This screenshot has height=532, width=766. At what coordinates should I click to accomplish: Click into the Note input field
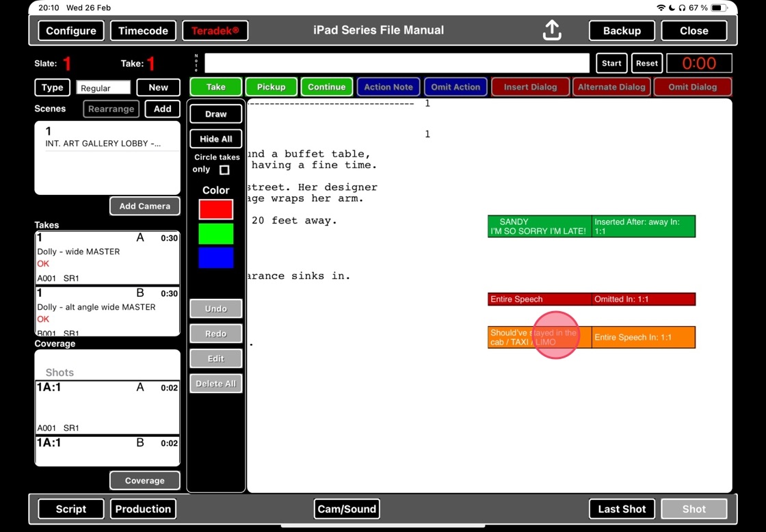click(x=397, y=63)
